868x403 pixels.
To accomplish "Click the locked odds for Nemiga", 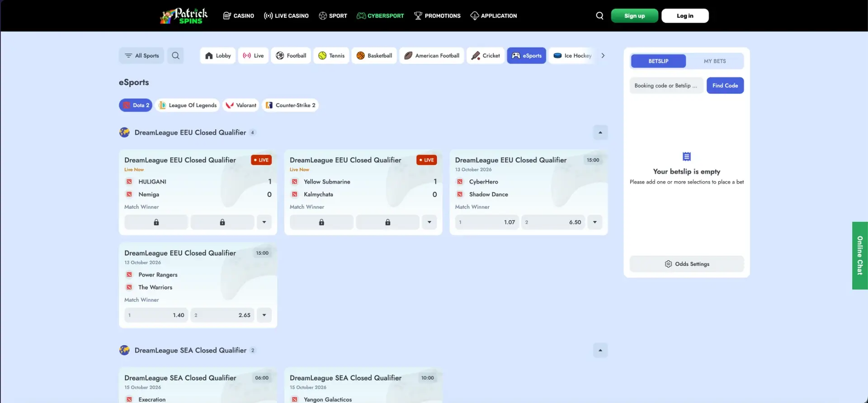I will pyautogui.click(x=222, y=222).
